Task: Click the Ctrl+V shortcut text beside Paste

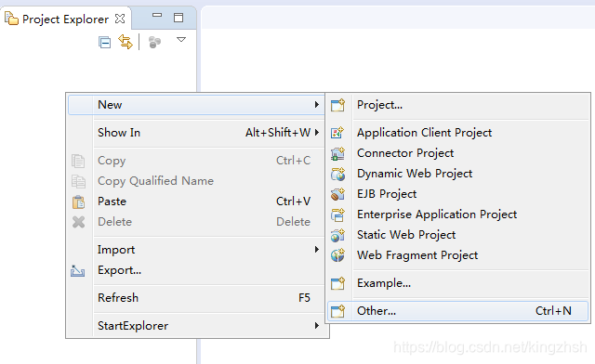Action: pyautogui.click(x=294, y=201)
